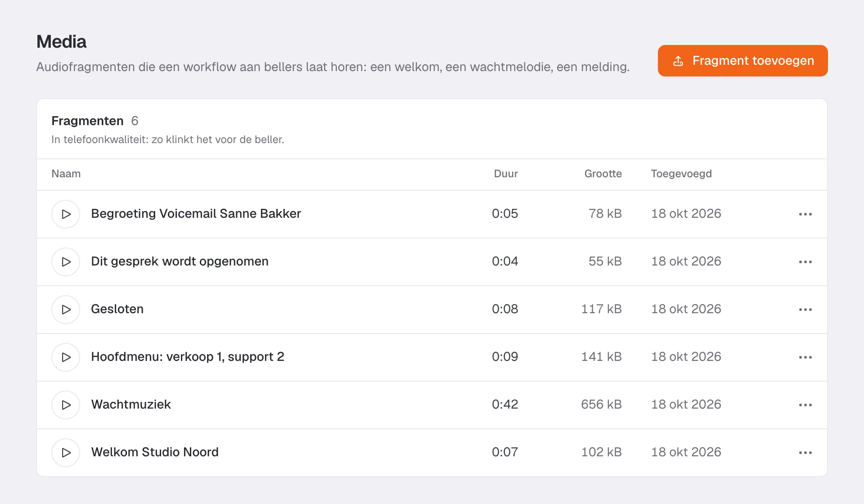Sort by the Naam column header
This screenshot has height=504, width=864.
coord(66,174)
